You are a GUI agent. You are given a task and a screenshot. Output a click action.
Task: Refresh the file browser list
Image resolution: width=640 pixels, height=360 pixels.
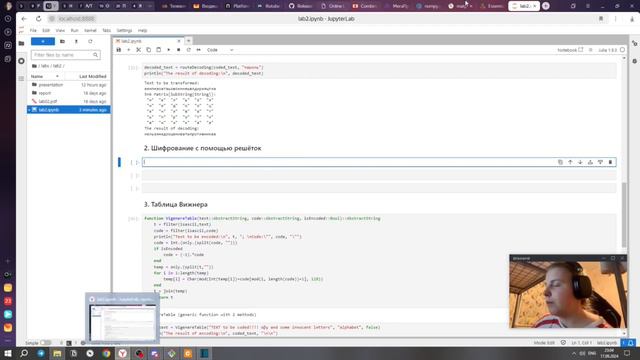(90, 41)
